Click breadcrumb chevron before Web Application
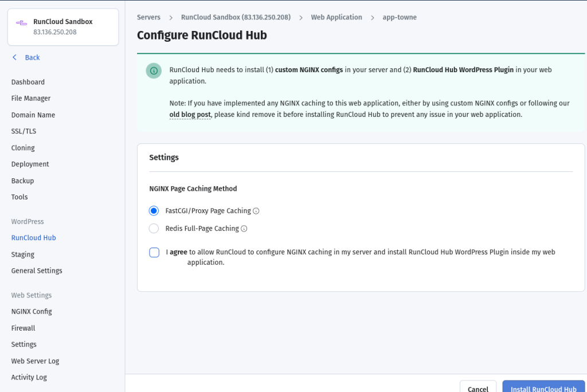587x392 pixels. [x=300, y=18]
